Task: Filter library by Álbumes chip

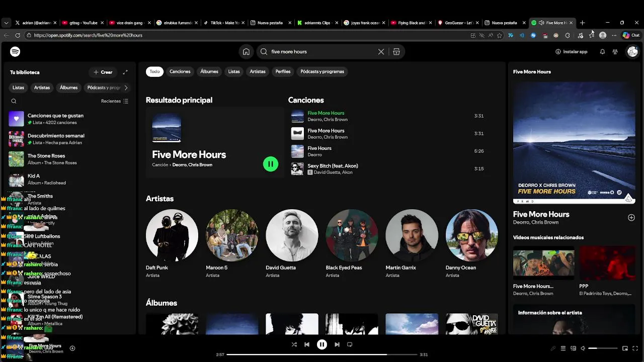Action: coord(69,87)
